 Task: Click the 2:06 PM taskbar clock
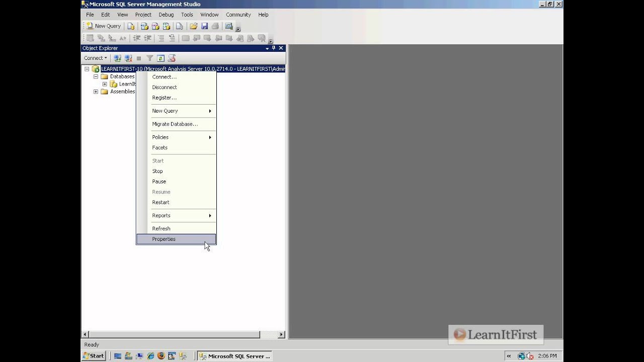tap(547, 356)
